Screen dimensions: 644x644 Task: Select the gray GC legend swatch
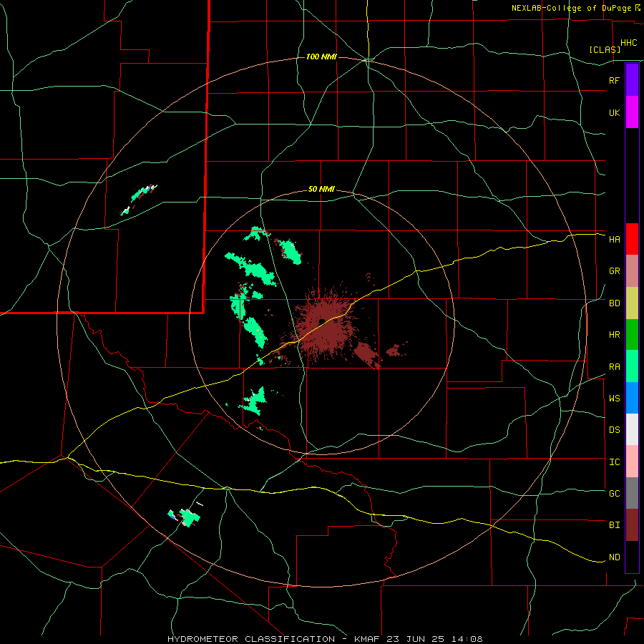pyautogui.click(x=632, y=493)
